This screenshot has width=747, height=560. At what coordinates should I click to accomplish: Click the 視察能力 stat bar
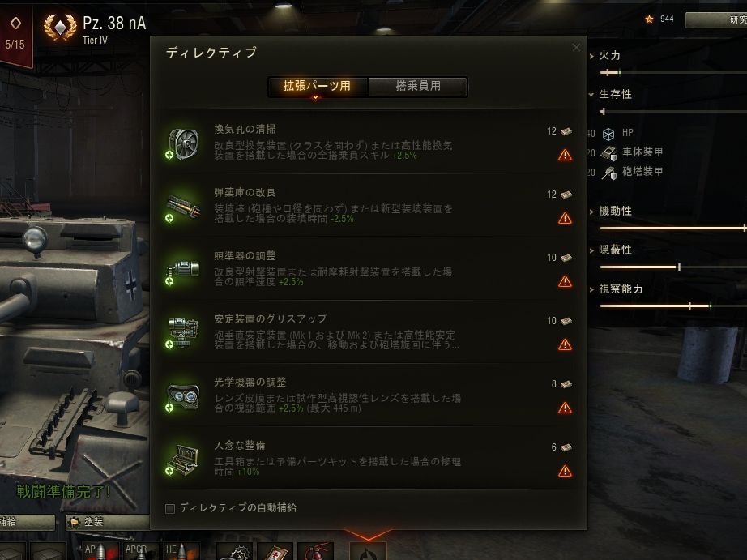tap(673, 306)
